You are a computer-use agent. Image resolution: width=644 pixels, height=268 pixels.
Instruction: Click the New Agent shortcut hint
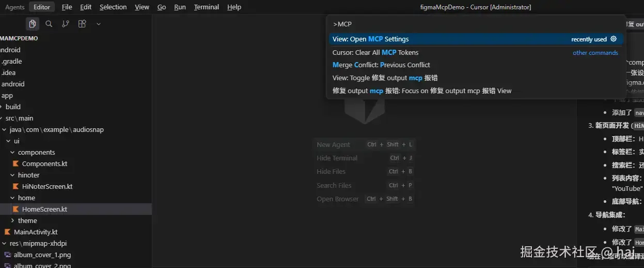point(365,145)
